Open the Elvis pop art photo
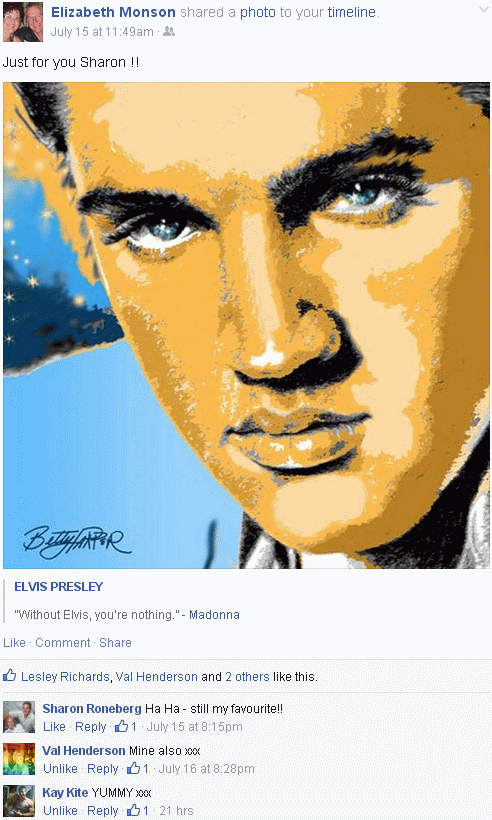Screen dimensions: 492x820 tap(246, 325)
